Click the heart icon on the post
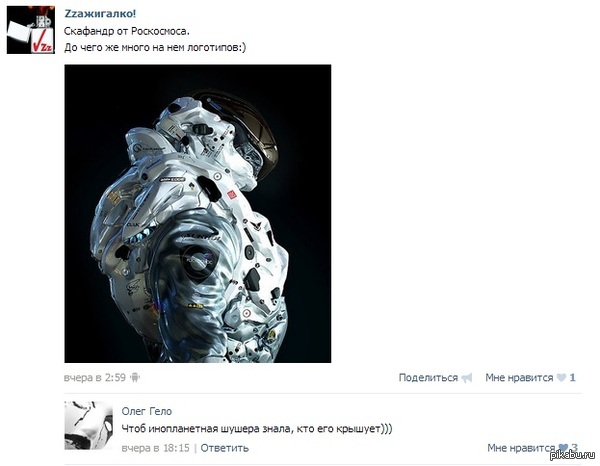600x466 pixels. click(561, 378)
